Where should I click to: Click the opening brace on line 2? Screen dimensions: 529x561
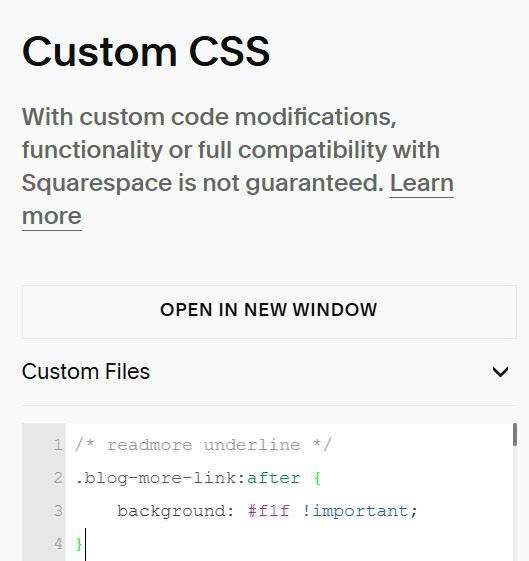317,478
